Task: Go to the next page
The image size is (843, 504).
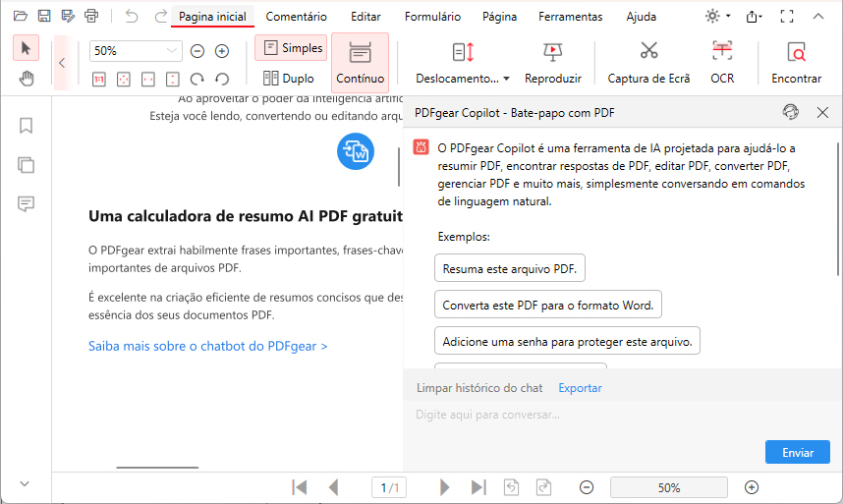Action: click(444, 487)
